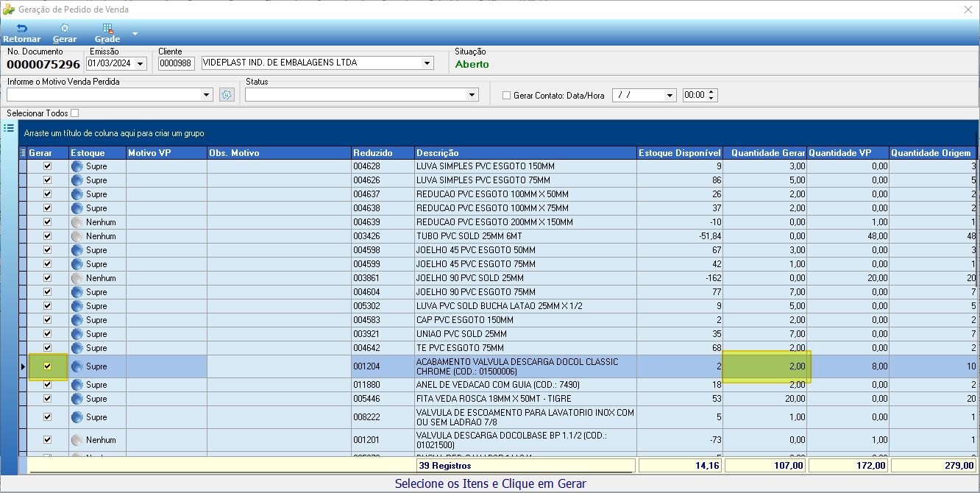The height and width of the screenshot is (493, 980).
Task: Click the Retornar toolbar icon
Action: point(21,28)
